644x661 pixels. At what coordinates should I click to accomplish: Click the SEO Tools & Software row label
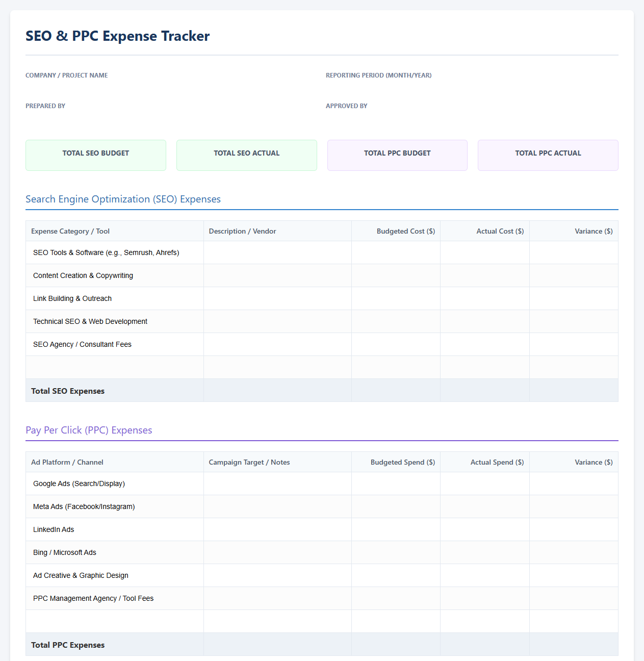(106, 252)
